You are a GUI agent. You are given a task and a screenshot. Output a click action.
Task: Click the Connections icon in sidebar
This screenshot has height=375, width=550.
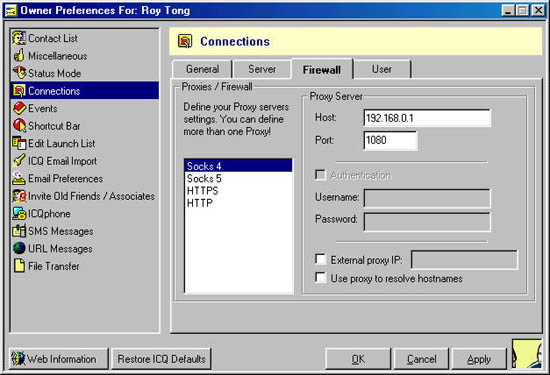(19, 91)
